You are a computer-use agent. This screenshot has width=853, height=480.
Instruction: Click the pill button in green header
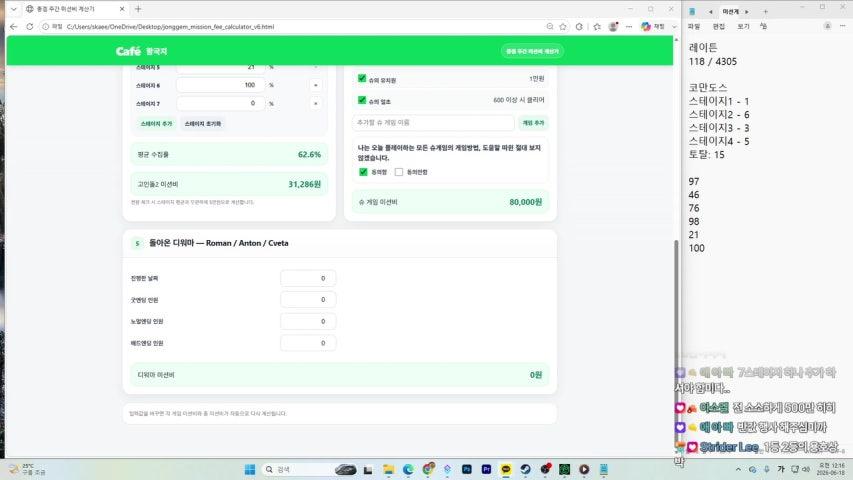(532, 51)
